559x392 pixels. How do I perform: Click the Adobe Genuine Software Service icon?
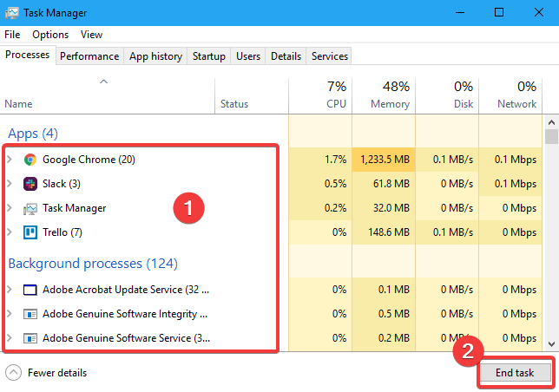point(30,338)
